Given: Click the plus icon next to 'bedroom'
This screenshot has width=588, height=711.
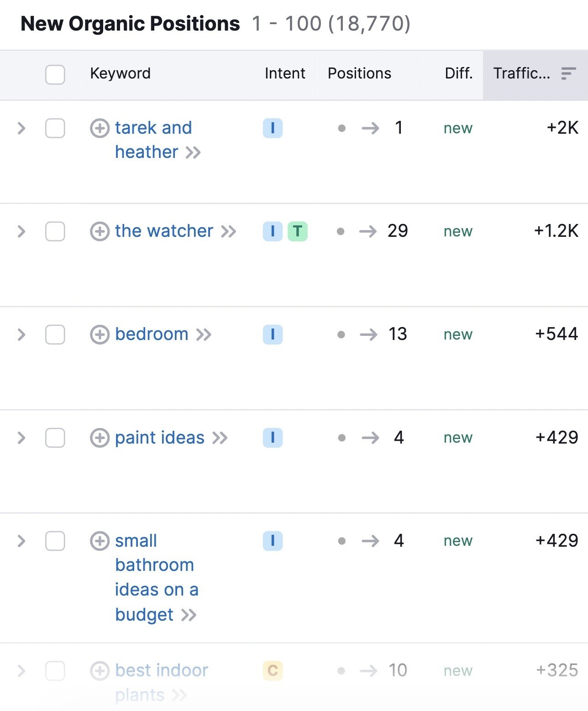Looking at the screenshot, I should 100,335.
